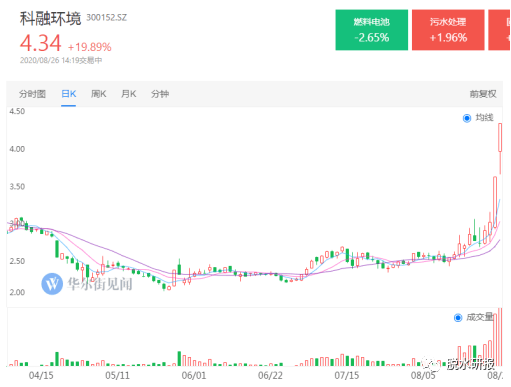This screenshot has height=387, width=511.
Task: Click the 2.00 price axis label
Action: coord(17,292)
